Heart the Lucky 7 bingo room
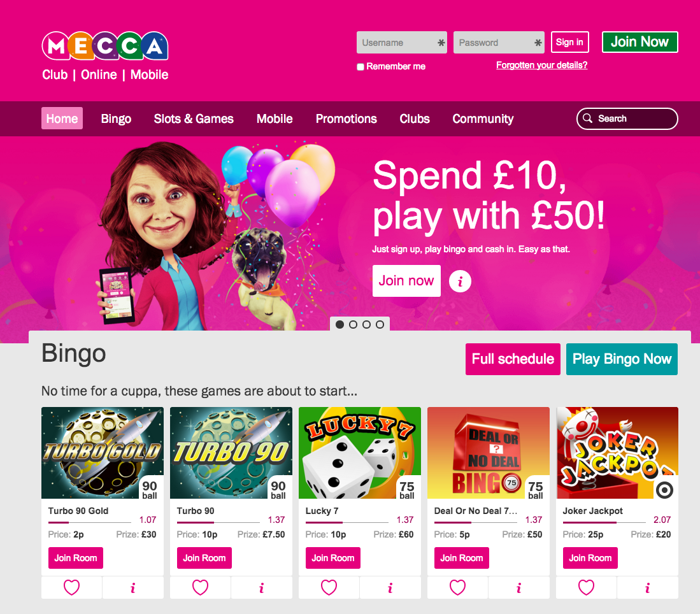Viewport: 700px width, 614px height. coord(329,587)
